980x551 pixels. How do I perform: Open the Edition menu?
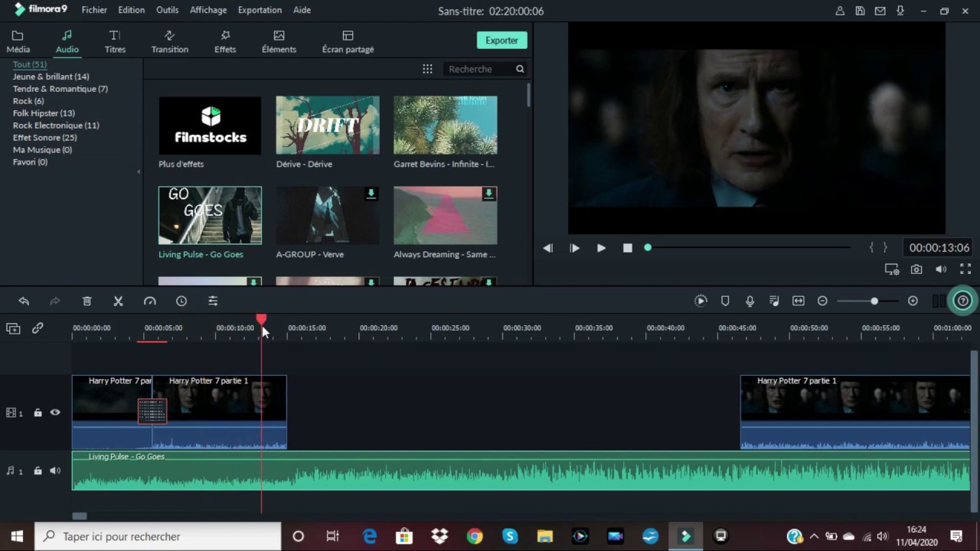tap(132, 10)
